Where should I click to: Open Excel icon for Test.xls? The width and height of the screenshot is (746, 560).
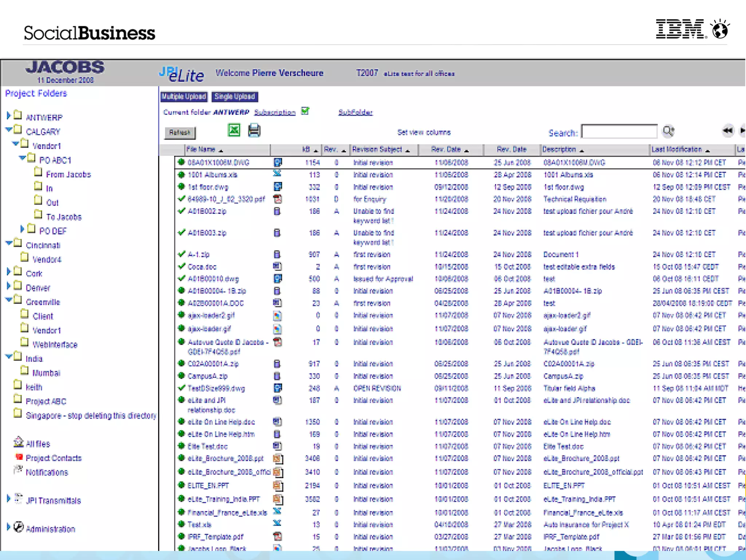(277, 524)
